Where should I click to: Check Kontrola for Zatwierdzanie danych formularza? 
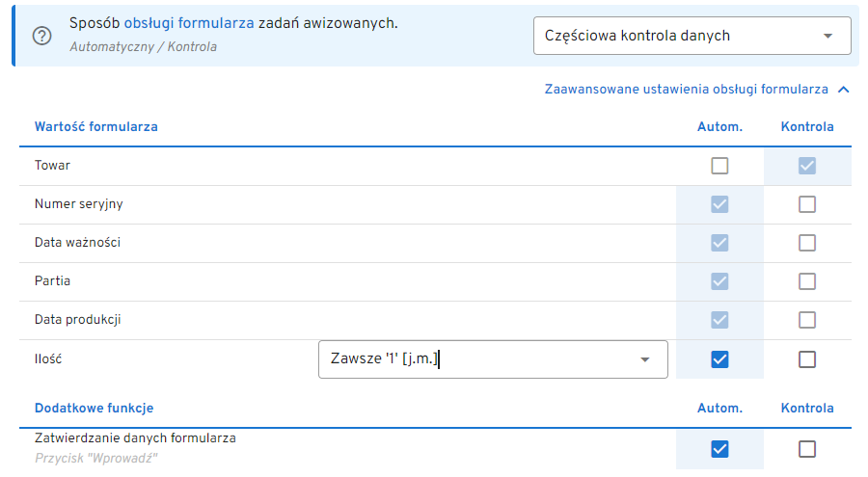[x=807, y=449]
